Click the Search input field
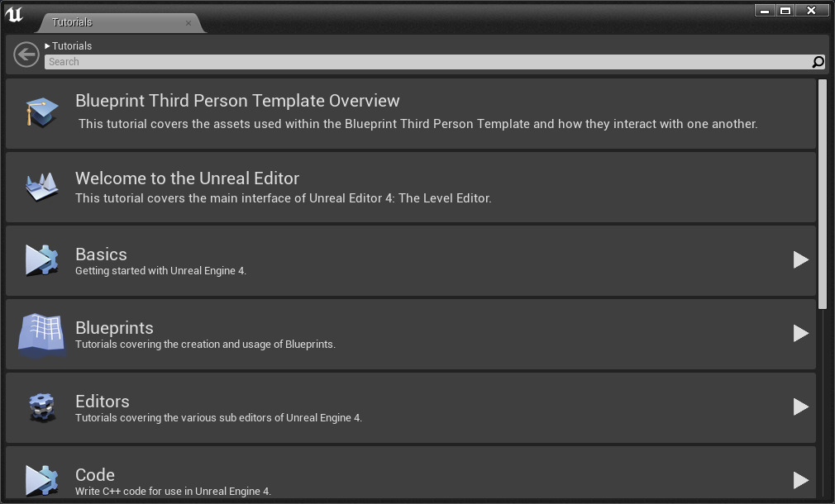 [x=435, y=62]
